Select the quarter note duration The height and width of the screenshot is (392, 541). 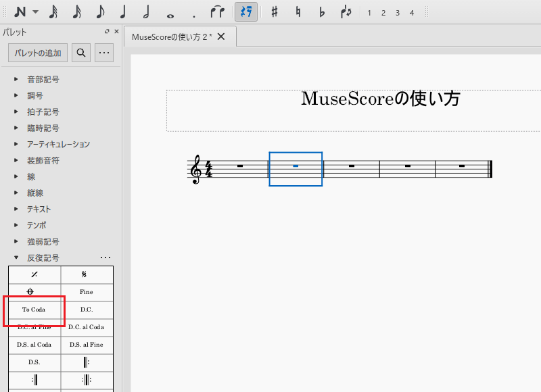point(123,12)
